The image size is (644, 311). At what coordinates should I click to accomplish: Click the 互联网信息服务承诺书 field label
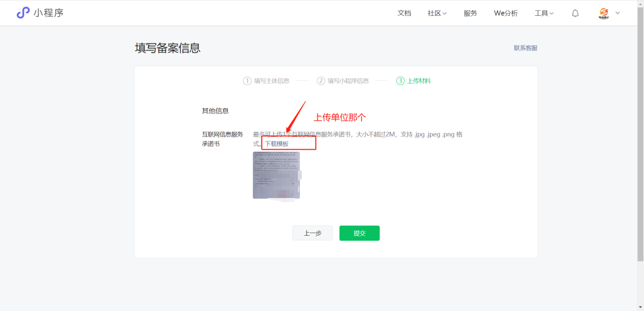point(223,139)
